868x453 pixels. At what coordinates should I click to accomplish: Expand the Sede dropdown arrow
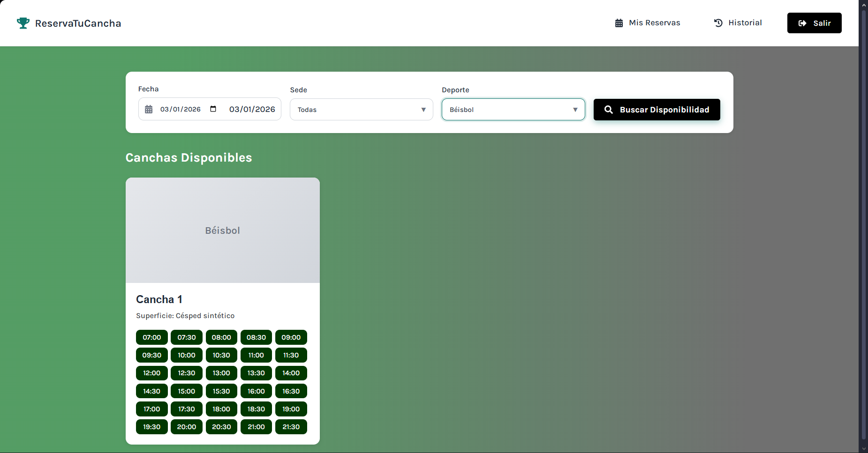point(423,110)
